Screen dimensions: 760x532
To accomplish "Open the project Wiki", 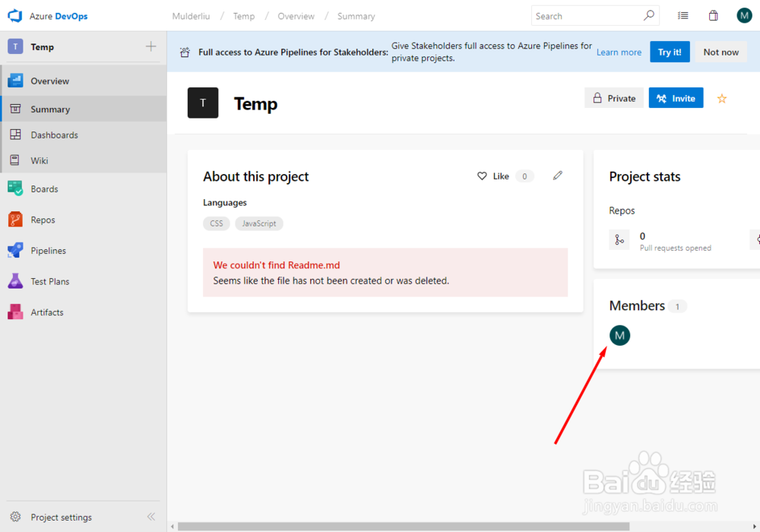I will click(43, 160).
